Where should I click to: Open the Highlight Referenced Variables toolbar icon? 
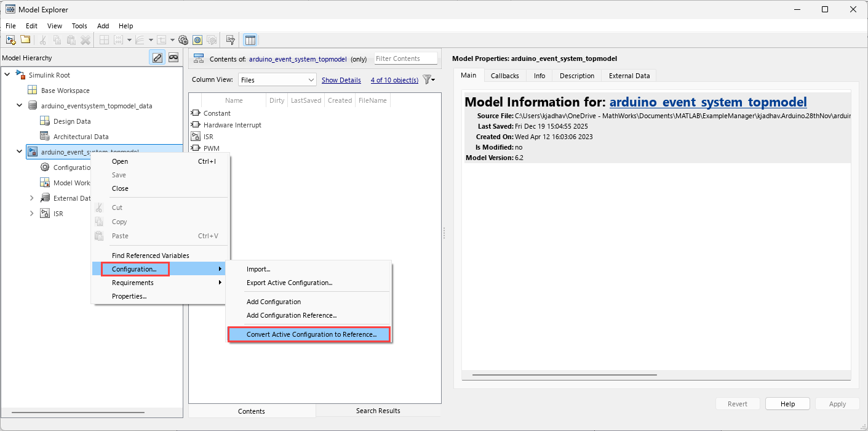[x=231, y=39]
